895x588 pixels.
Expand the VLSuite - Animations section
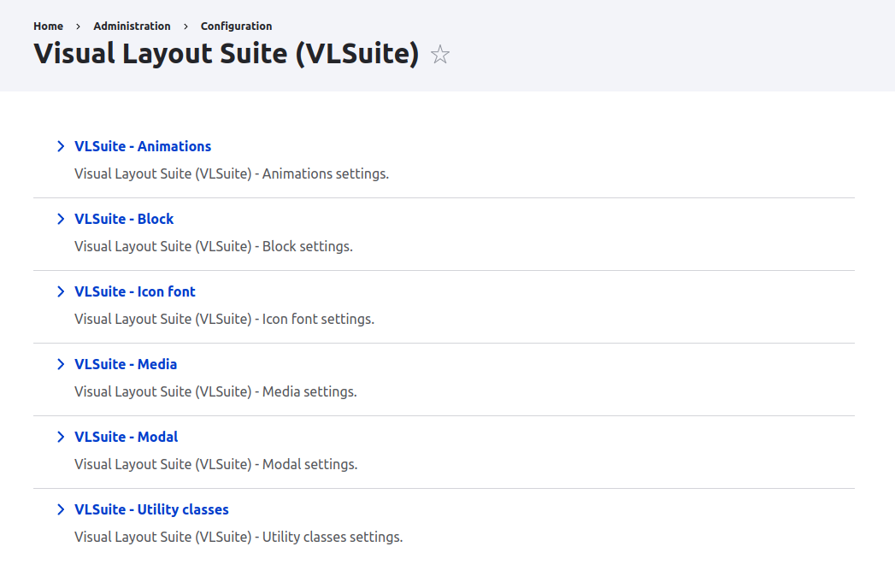(61, 146)
